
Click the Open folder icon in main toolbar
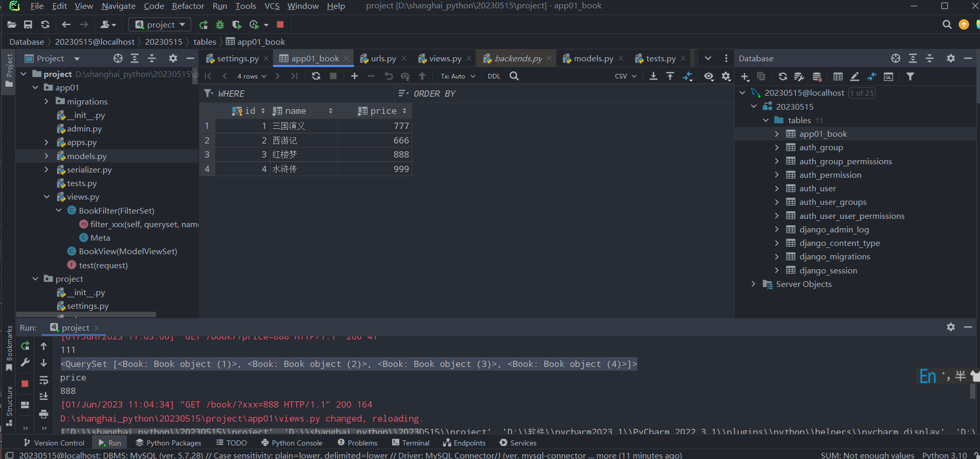[x=11, y=24]
